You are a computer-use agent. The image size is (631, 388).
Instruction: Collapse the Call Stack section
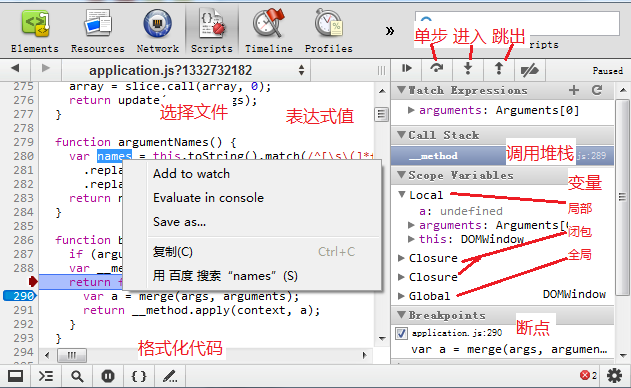coord(401,134)
